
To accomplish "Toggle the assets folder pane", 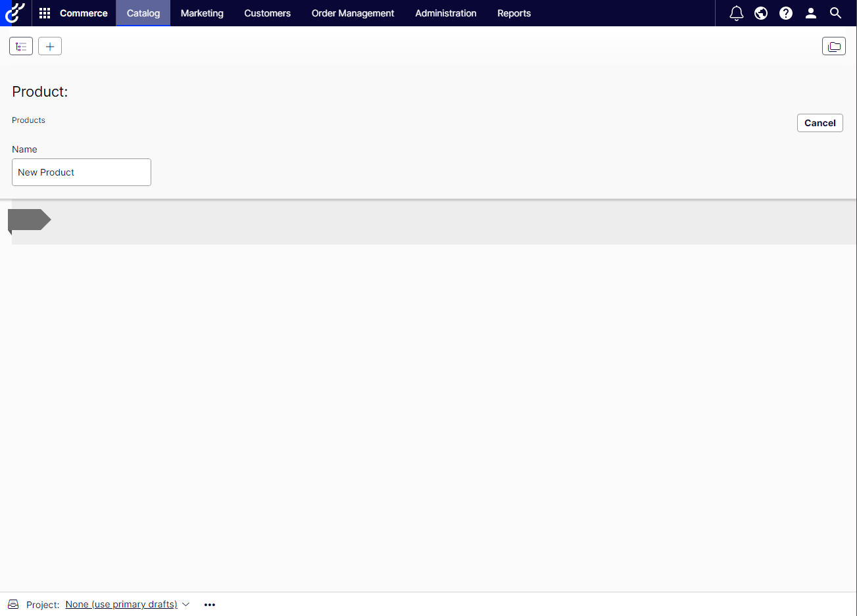I will coord(833,46).
